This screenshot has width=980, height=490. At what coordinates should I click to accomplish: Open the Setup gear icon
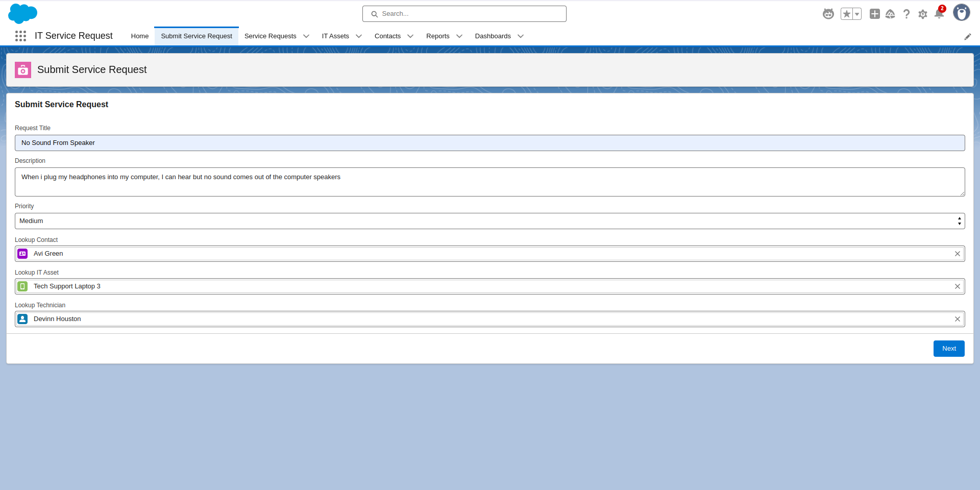click(923, 14)
